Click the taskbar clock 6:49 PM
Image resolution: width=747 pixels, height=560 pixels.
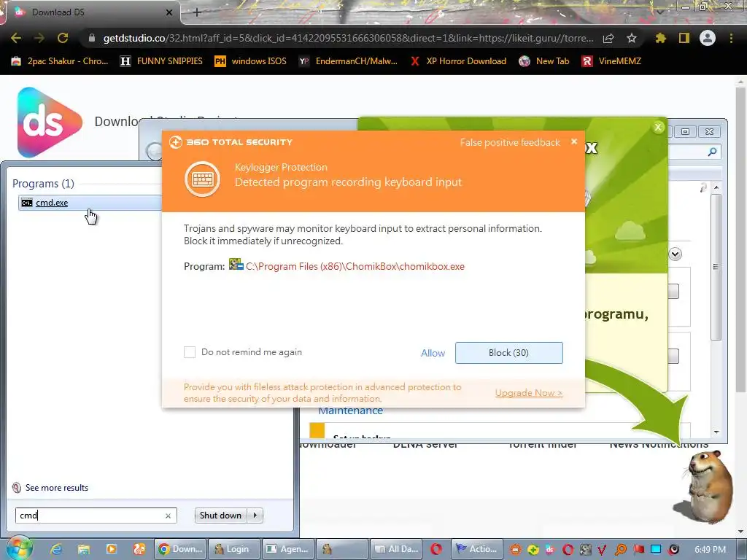711,550
